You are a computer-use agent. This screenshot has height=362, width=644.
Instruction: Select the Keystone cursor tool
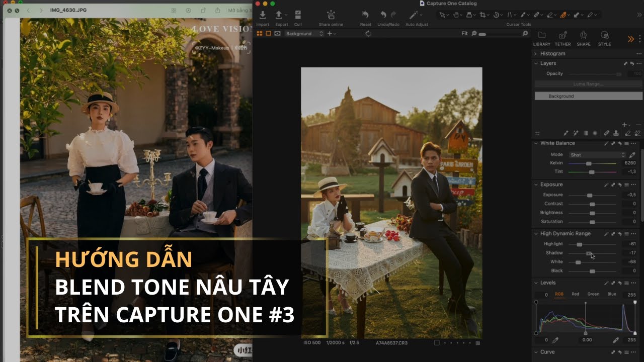pyautogui.click(x=510, y=15)
